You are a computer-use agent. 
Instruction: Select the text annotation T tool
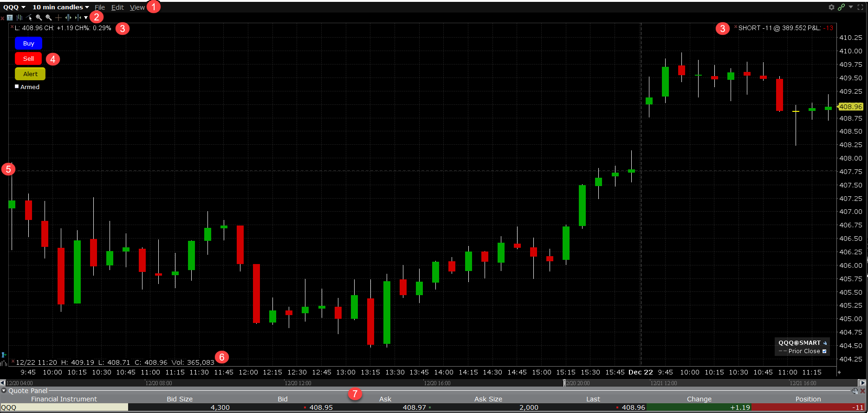click(x=10, y=18)
